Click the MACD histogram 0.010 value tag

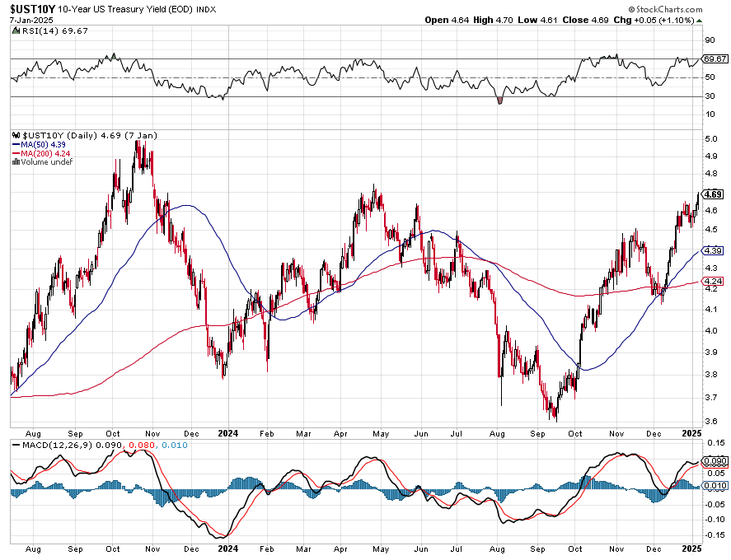click(x=714, y=487)
